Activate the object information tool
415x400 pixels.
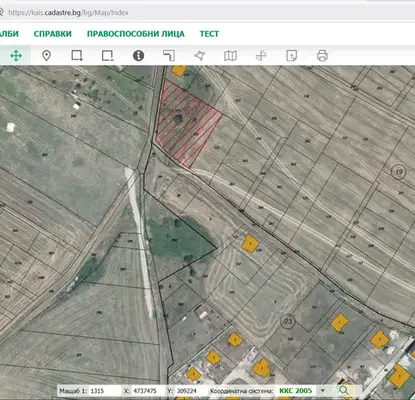(138, 55)
